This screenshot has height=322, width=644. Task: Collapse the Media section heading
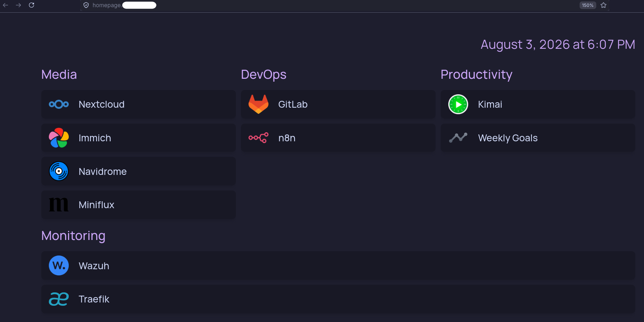click(x=59, y=74)
